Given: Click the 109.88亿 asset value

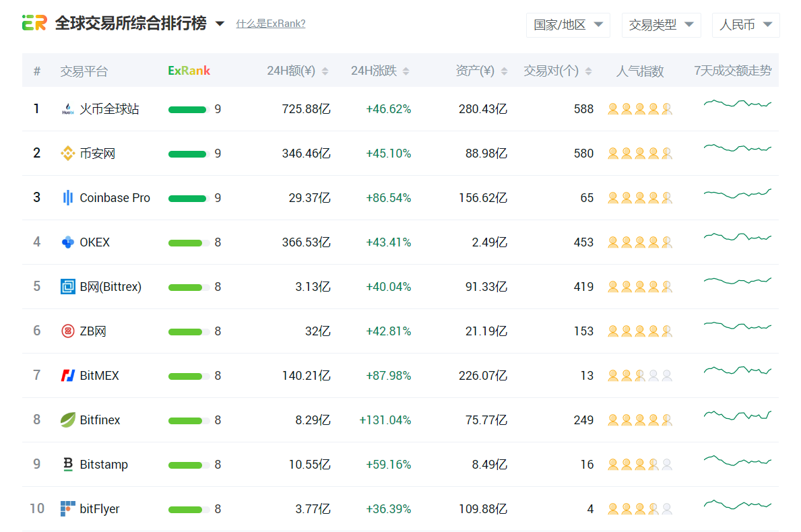Looking at the screenshot, I should [x=483, y=508].
